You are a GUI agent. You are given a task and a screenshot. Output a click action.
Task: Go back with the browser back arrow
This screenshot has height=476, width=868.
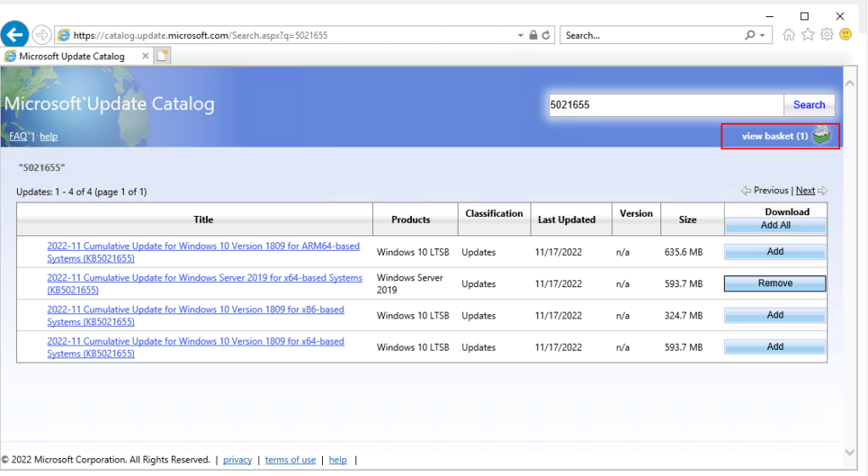pos(15,34)
